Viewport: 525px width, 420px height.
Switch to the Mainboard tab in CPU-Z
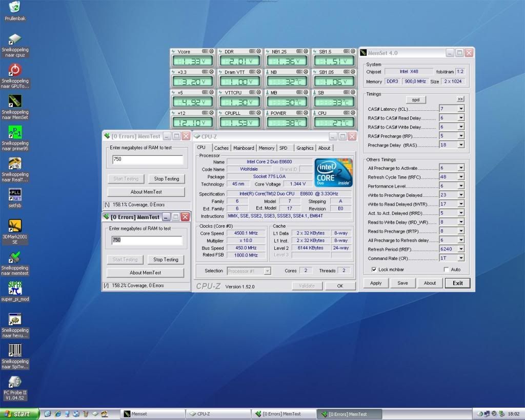pyautogui.click(x=244, y=148)
